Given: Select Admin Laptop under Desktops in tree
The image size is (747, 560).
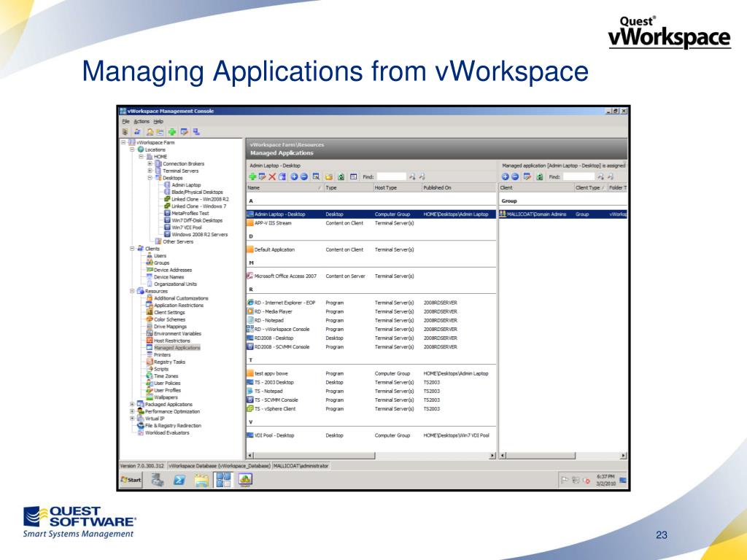Looking at the screenshot, I should pyautogui.click(x=186, y=184).
